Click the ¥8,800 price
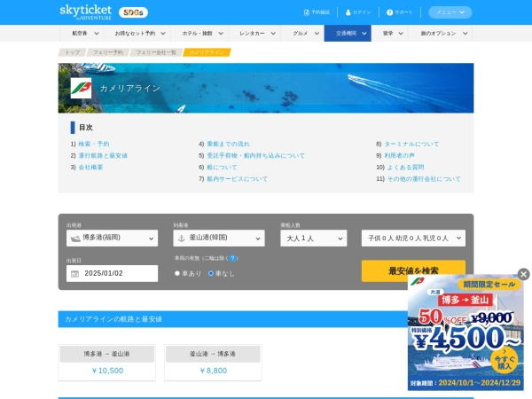Screen dimensions: 532x399 [x=213, y=371]
